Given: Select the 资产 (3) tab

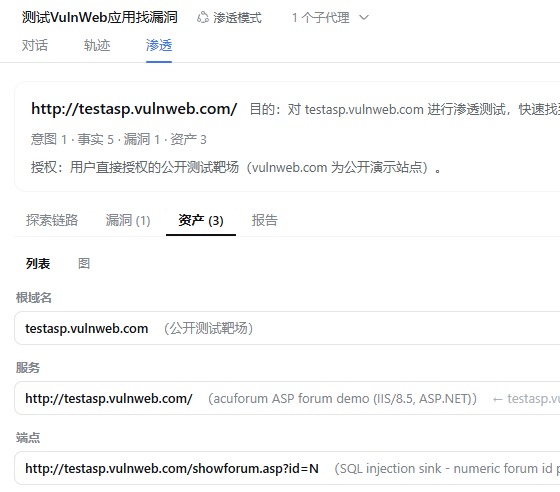Looking at the screenshot, I should coord(201,220).
